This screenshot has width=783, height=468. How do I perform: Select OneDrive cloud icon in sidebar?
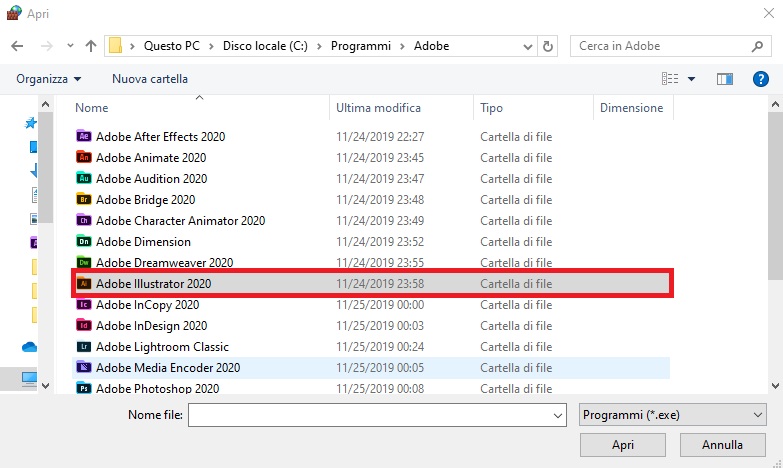pyautogui.click(x=29, y=347)
